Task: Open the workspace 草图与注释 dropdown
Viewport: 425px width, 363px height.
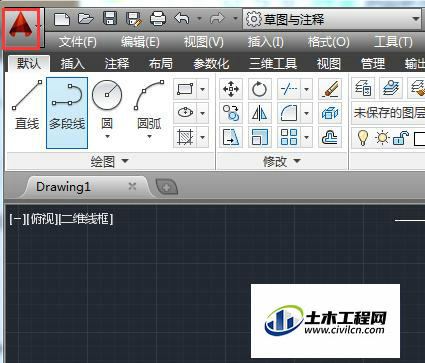Action: tap(332, 19)
